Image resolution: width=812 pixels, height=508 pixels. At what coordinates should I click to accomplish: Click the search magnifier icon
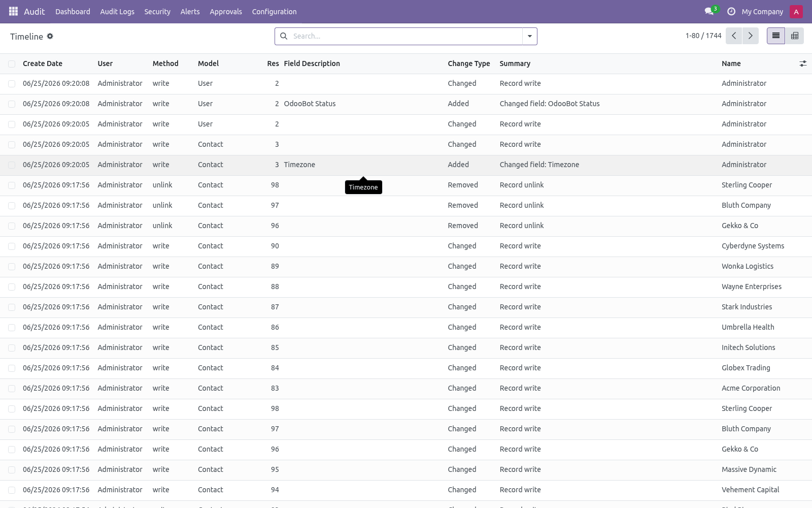pyautogui.click(x=284, y=36)
